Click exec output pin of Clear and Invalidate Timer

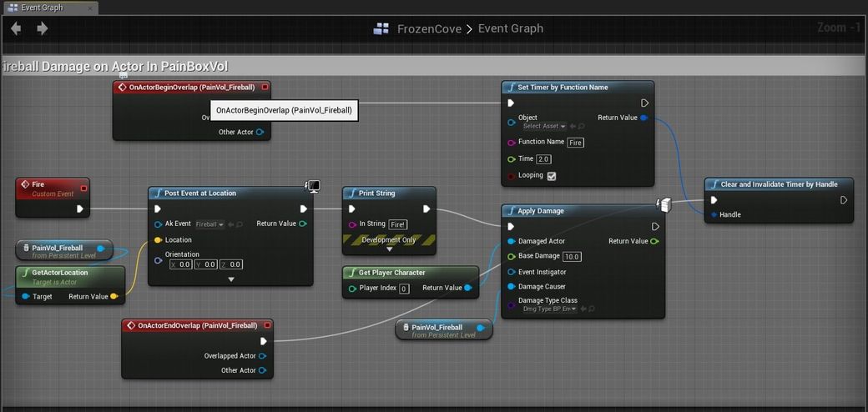tap(844, 200)
